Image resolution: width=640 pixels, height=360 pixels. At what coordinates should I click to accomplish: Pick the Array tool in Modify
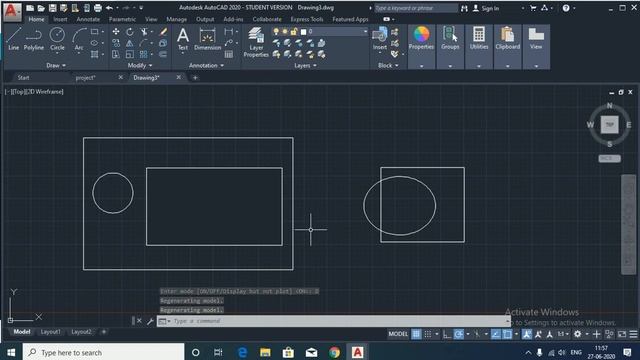click(x=144, y=54)
